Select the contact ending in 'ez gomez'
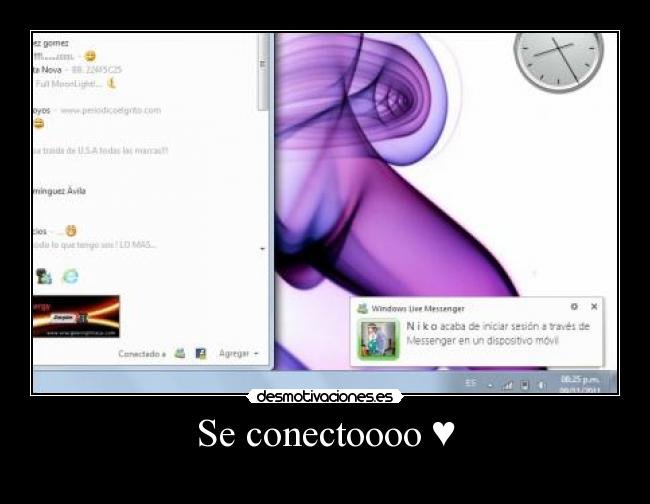Viewport: 650px width, 504px height. click(51, 43)
